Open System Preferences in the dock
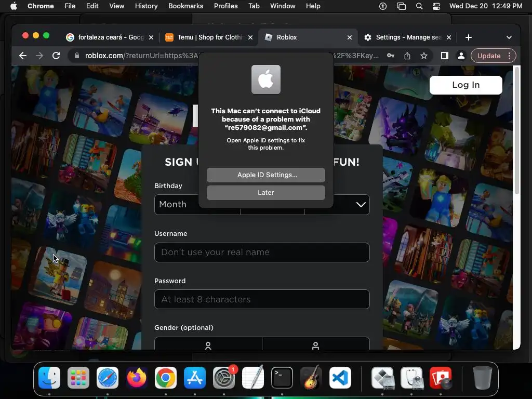532x399 pixels. 224,378
